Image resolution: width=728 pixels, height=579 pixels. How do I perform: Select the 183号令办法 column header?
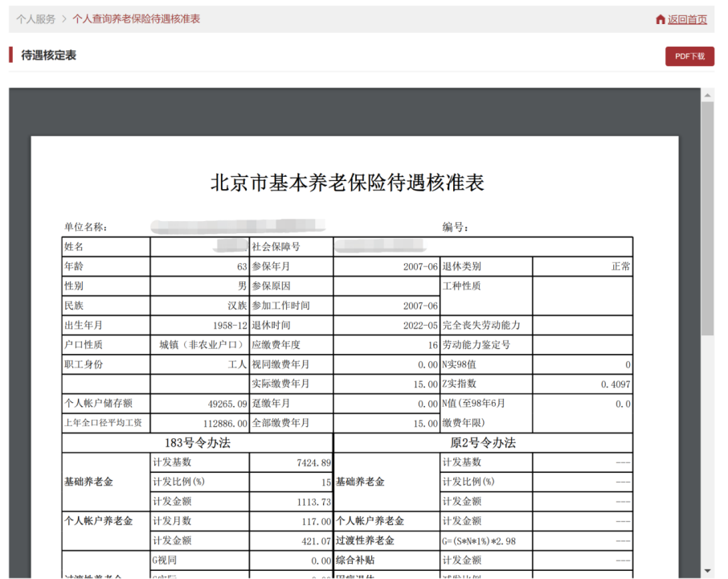[x=197, y=443]
